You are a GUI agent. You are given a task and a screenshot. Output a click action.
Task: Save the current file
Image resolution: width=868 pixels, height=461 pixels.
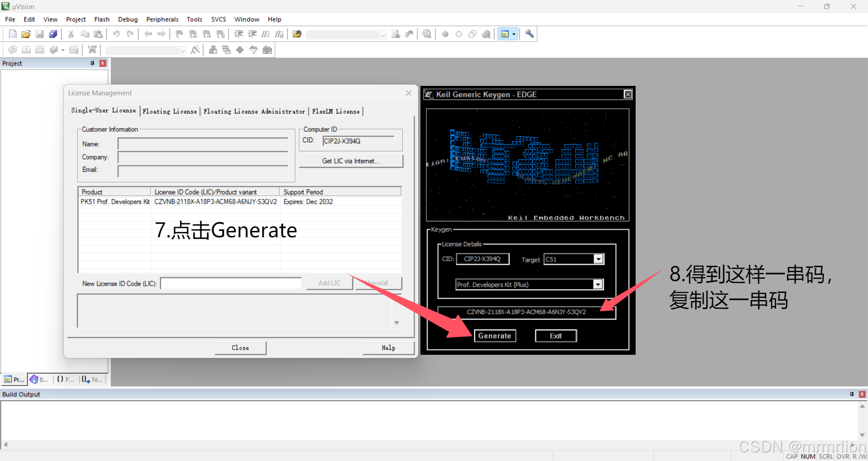click(40, 34)
